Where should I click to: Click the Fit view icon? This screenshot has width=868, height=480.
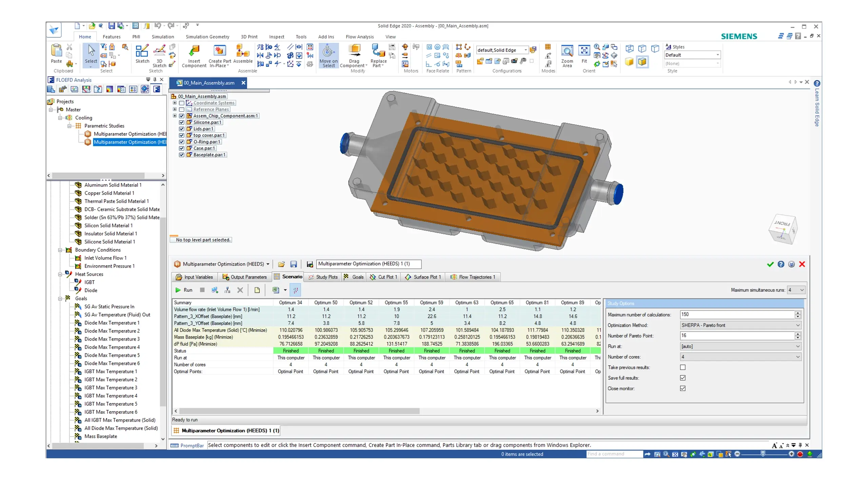click(584, 51)
